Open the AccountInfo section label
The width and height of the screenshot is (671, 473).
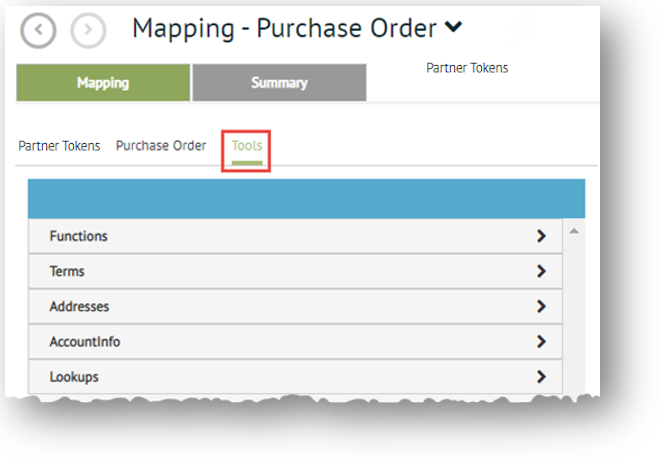85,342
